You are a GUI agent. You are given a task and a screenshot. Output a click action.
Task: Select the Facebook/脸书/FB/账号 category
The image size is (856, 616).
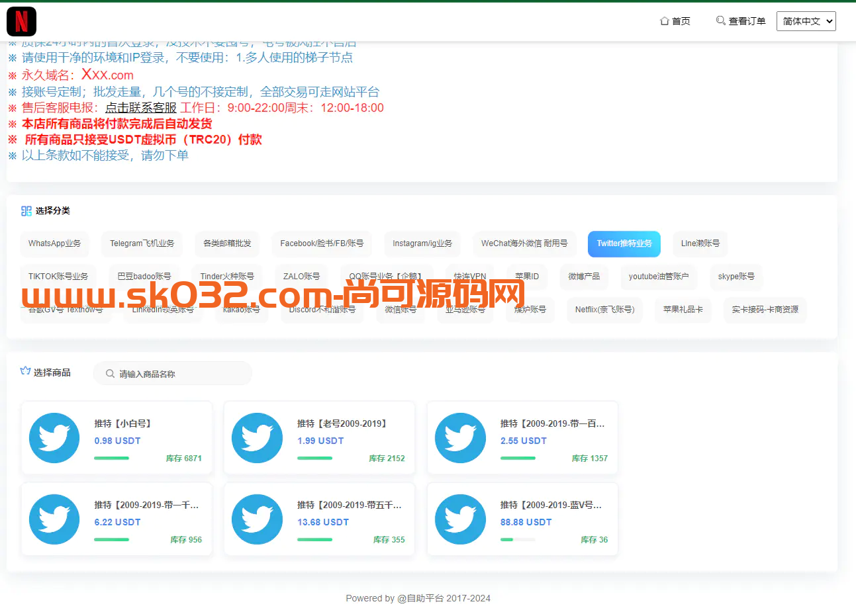[x=322, y=243]
